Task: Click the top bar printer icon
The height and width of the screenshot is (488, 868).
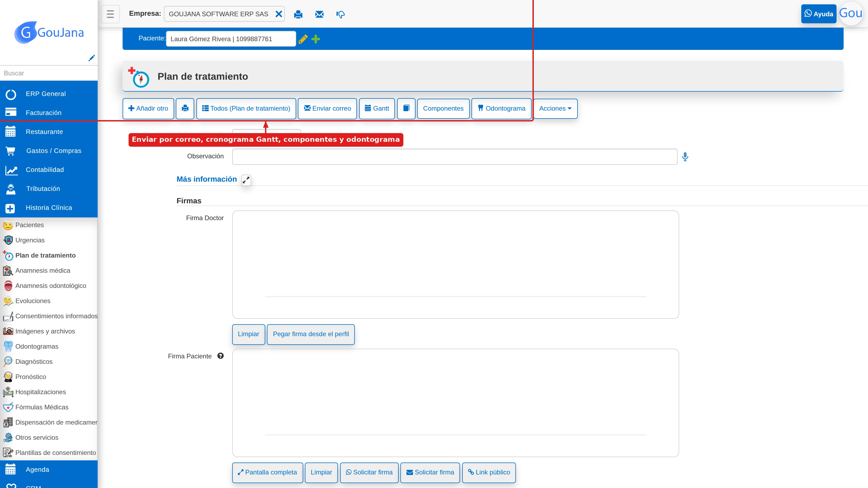Action: (x=298, y=14)
